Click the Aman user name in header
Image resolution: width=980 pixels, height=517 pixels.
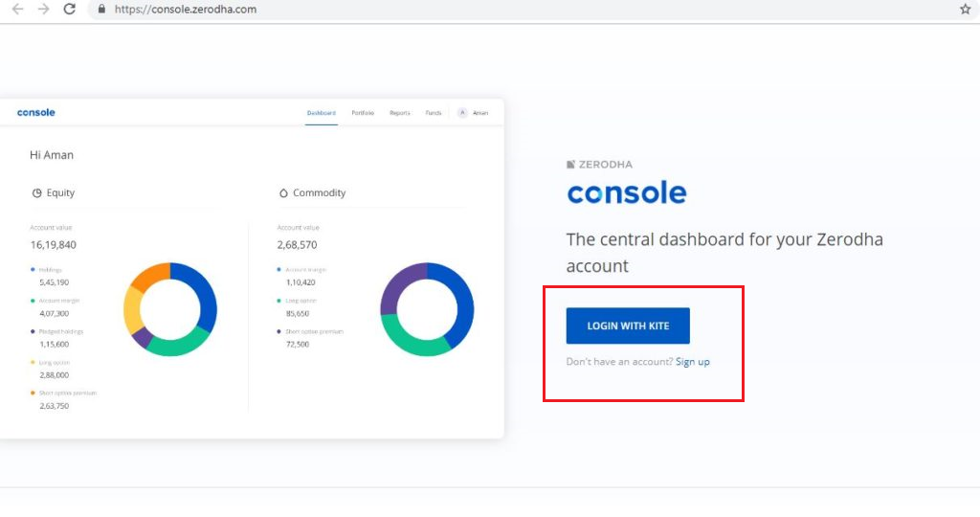(x=480, y=113)
